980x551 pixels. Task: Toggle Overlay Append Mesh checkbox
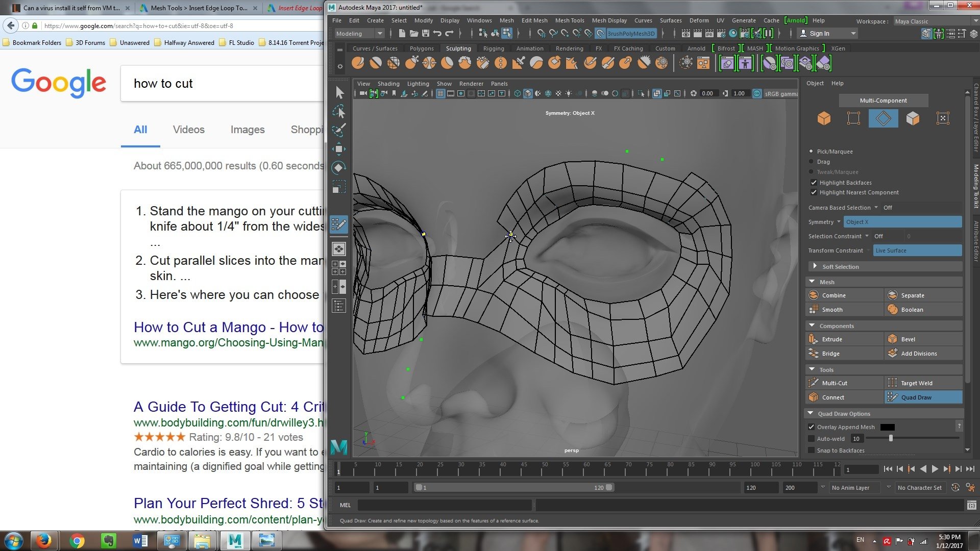click(812, 427)
